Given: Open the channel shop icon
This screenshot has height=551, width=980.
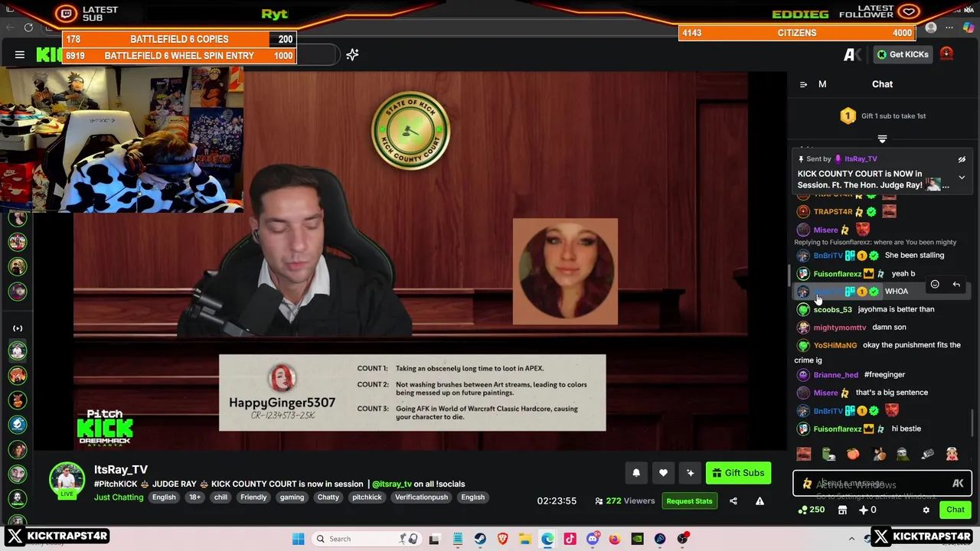Looking at the screenshot, I should pos(842,510).
